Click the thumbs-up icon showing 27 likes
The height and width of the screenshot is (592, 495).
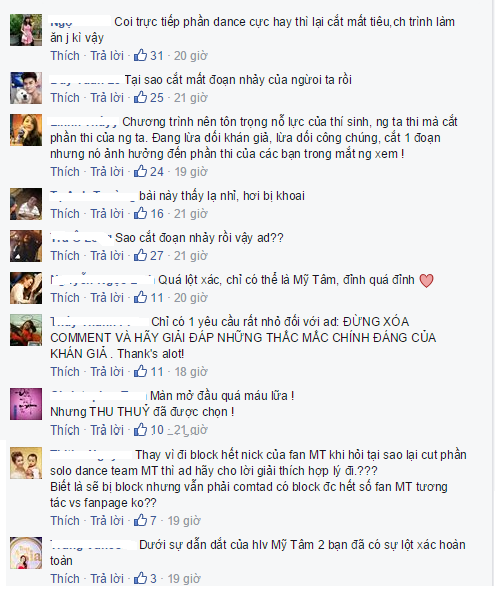(140, 255)
